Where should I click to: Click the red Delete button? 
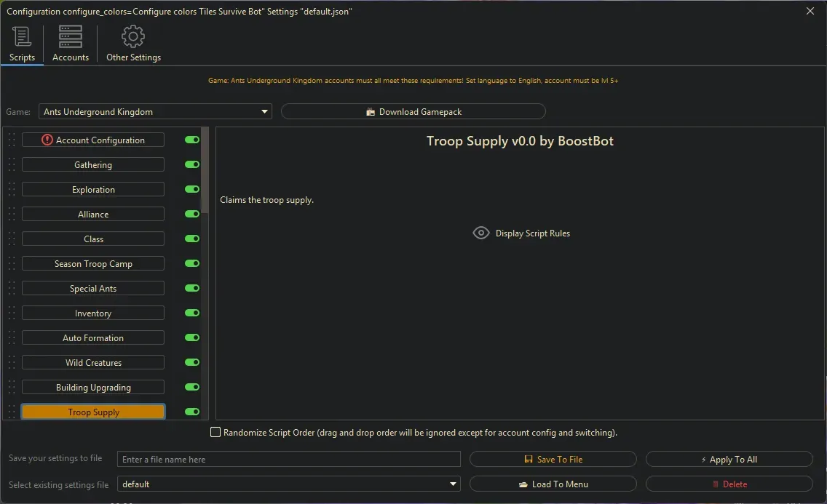pyautogui.click(x=729, y=484)
